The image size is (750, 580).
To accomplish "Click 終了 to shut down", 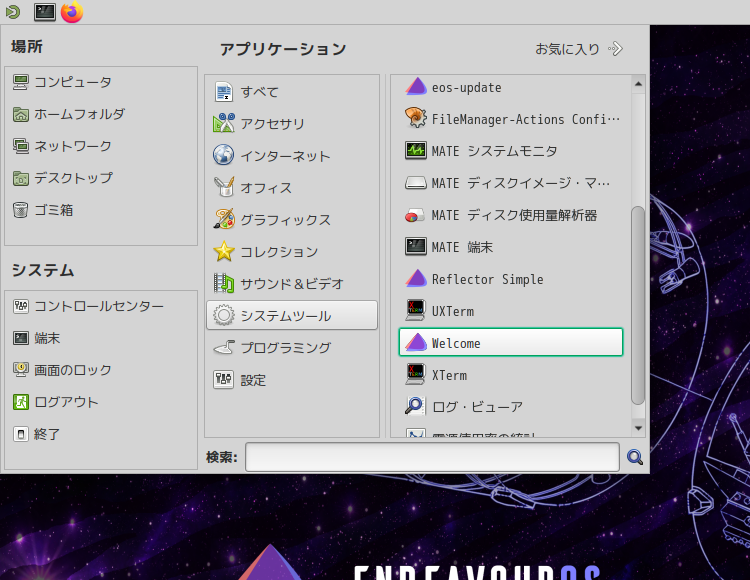I will coord(101,434).
